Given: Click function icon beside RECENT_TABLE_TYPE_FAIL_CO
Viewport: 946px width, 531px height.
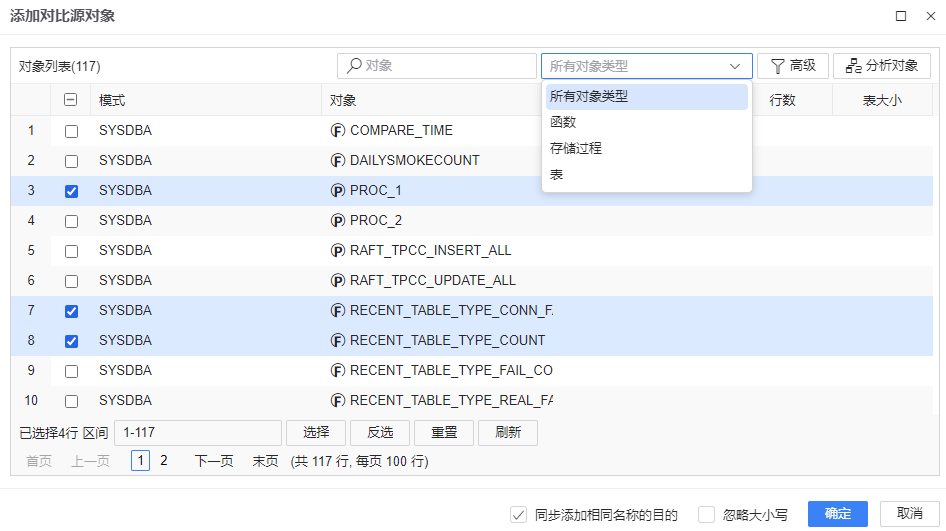Looking at the screenshot, I should point(338,371).
